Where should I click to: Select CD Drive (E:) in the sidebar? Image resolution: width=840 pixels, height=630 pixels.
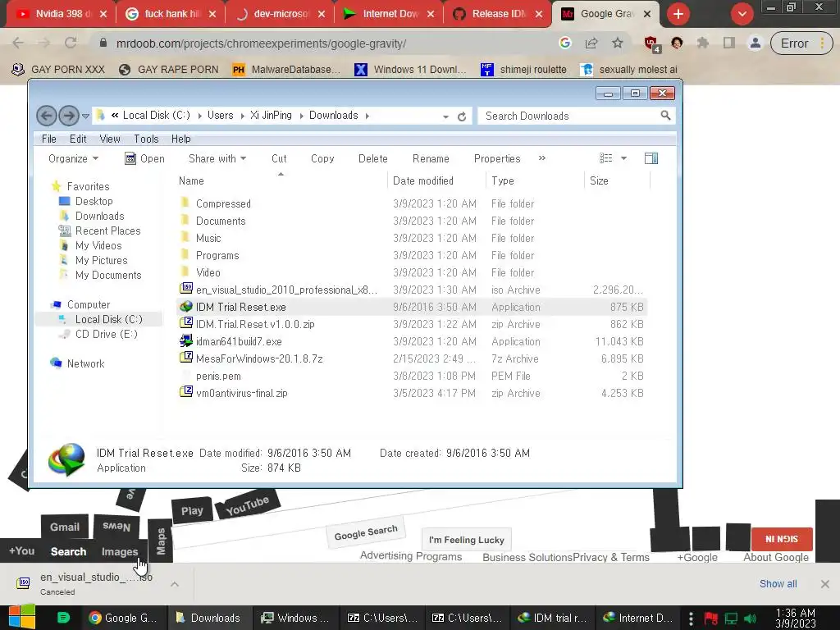pos(98,335)
